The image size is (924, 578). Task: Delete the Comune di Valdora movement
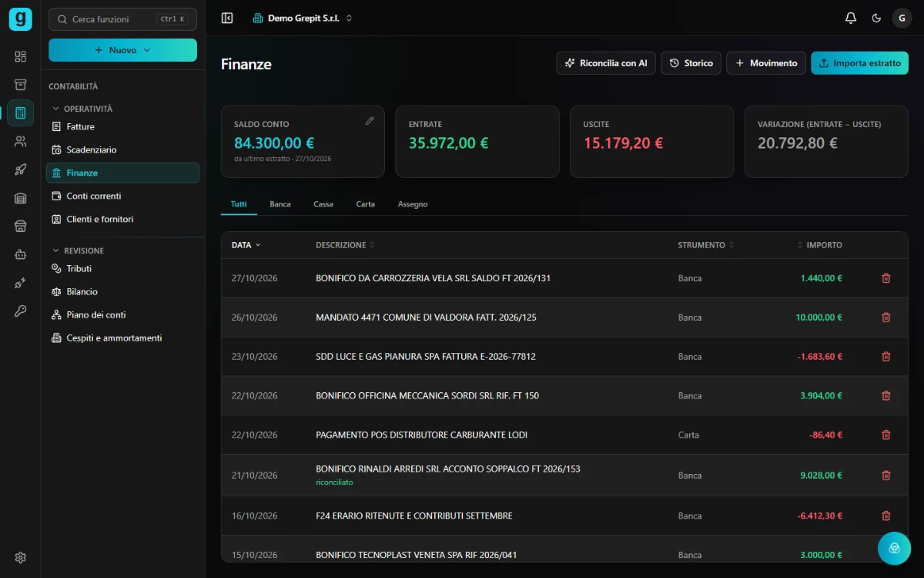pos(885,318)
